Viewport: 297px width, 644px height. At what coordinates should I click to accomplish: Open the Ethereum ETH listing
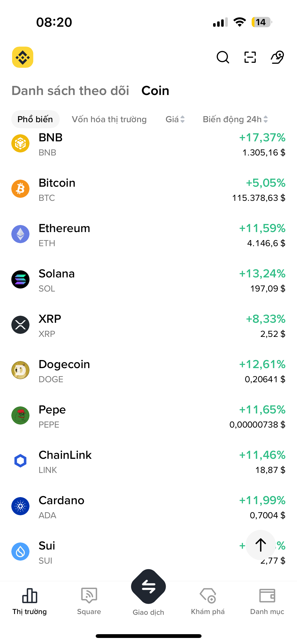coord(148,235)
